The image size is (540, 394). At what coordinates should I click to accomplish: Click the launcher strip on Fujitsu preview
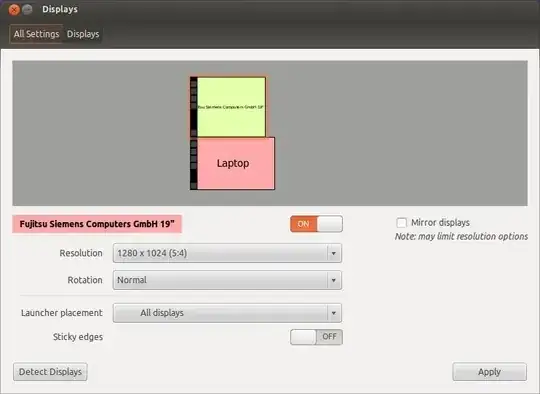tap(194, 107)
